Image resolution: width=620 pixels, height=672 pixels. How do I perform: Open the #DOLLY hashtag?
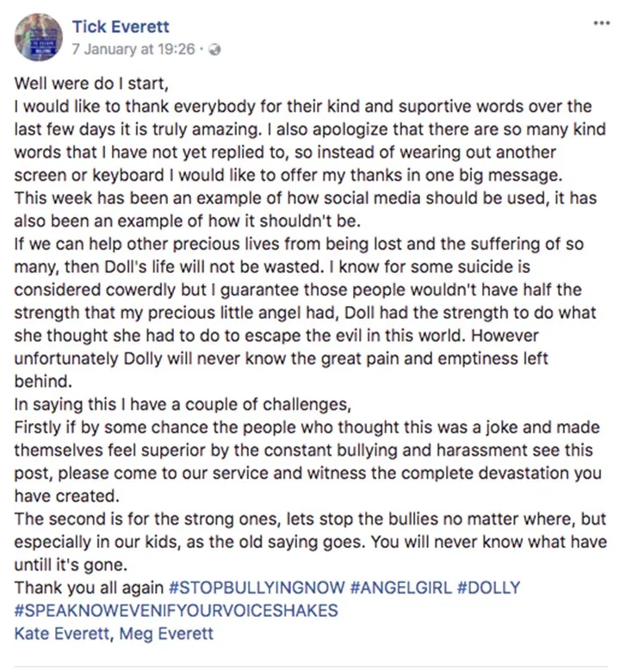[x=488, y=588]
